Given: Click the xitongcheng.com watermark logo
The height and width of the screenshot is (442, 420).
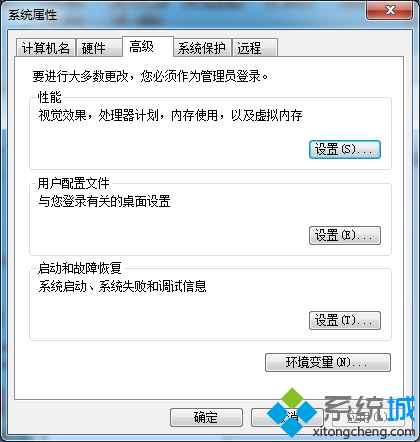Looking at the screenshot, I should click(x=342, y=413).
